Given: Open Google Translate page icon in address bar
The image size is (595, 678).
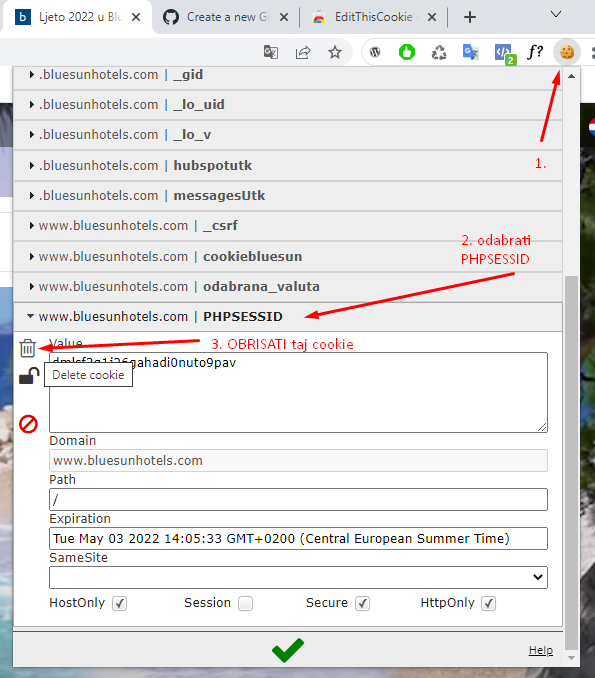Looking at the screenshot, I should (x=271, y=52).
